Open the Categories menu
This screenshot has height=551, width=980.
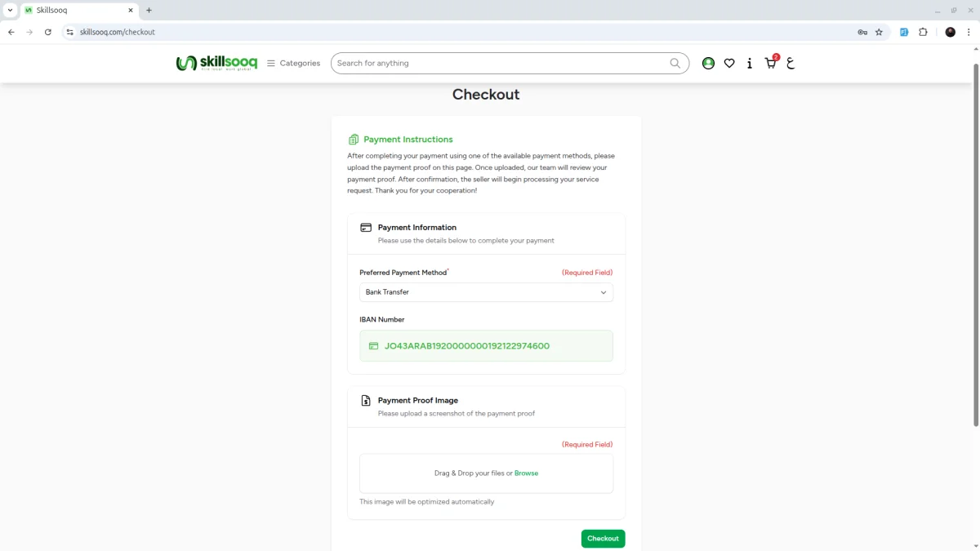293,63
